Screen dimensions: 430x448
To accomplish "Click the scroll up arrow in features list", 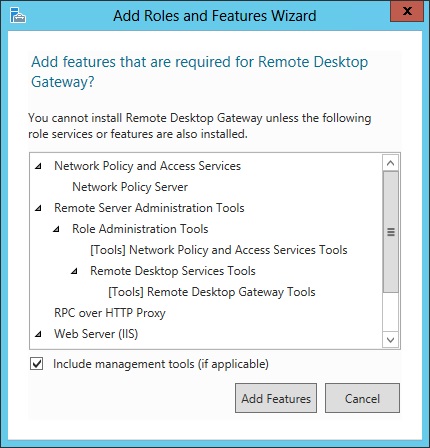I will (x=391, y=163).
